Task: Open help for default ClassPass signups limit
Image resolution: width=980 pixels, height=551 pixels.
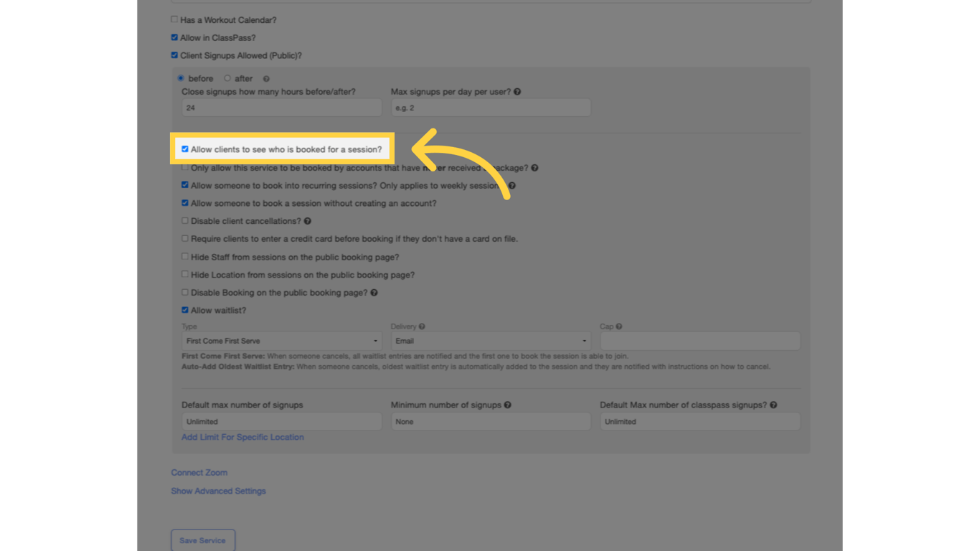Action: [x=773, y=405]
